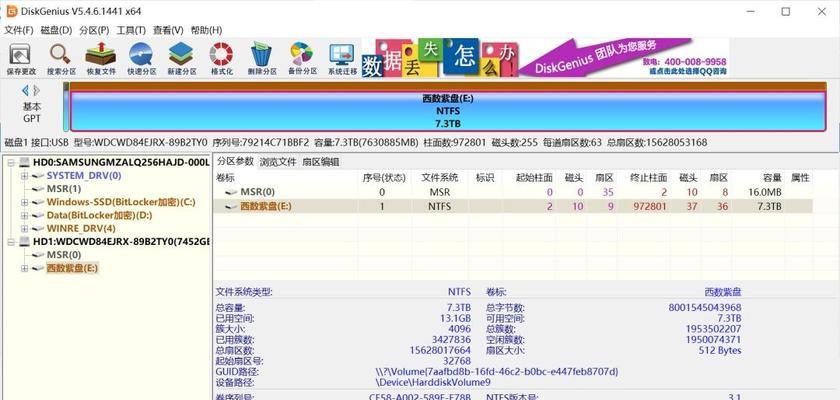Click the 13.1GB used space value
Viewport: 840px width, 400px height.
(455, 318)
